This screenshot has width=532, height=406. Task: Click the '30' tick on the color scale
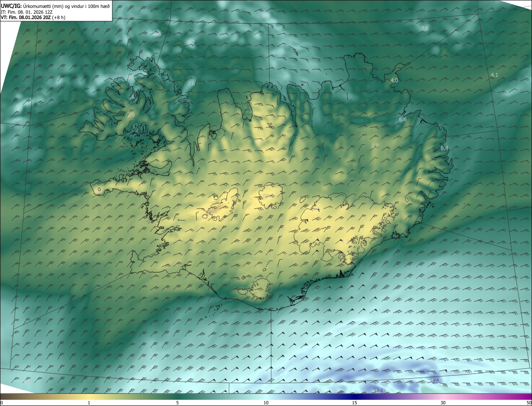coord(443,403)
